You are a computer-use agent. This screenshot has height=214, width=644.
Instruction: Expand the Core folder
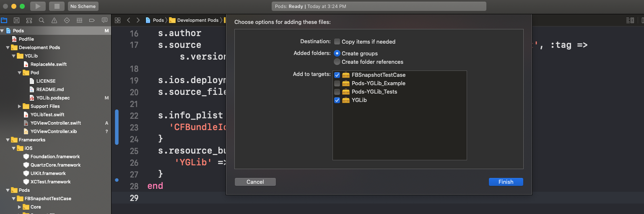click(19, 207)
